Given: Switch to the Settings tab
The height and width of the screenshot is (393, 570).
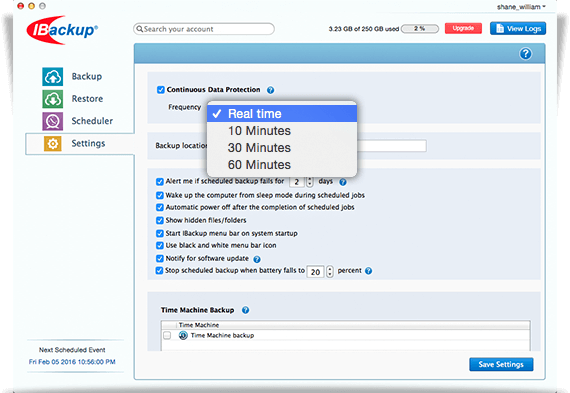Looking at the screenshot, I should (80, 144).
